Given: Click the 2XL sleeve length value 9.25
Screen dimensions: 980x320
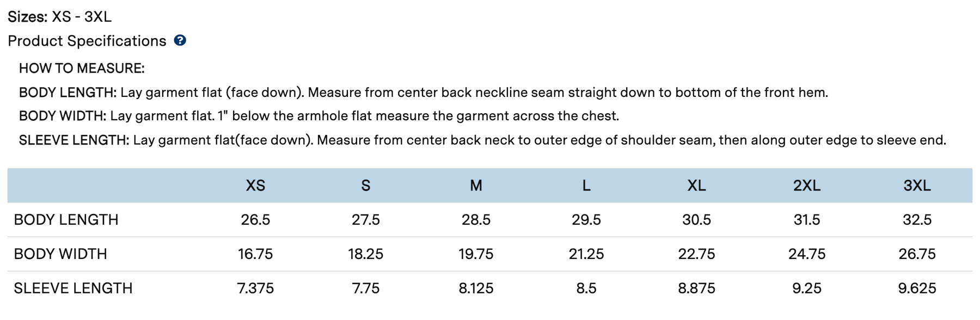Looking at the screenshot, I should (807, 288).
